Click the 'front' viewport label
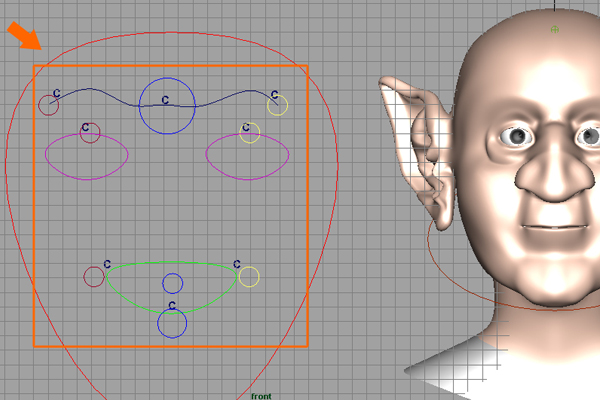Viewport: 600px width, 400px height. point(261,396)
